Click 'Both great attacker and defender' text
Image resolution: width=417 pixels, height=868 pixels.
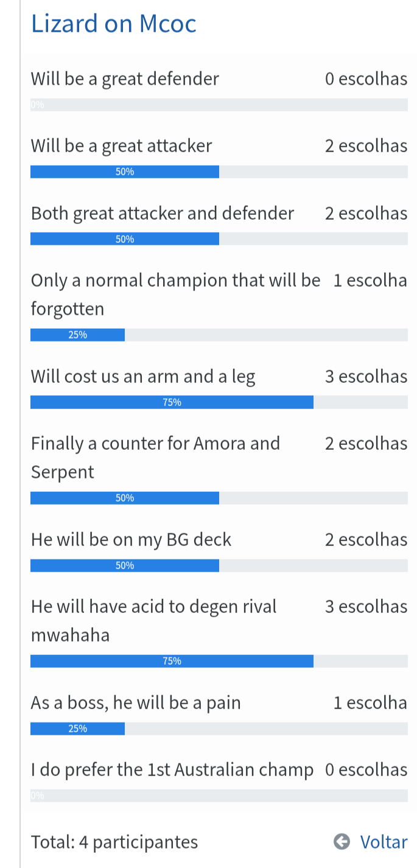tap(162, 214)
